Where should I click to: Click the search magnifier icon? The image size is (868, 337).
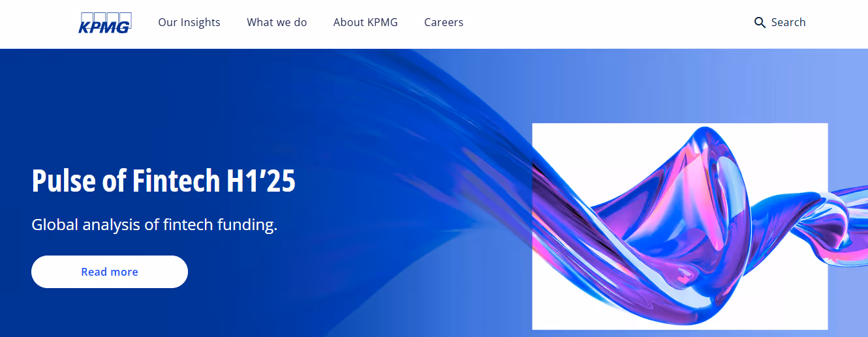(760, 23)
